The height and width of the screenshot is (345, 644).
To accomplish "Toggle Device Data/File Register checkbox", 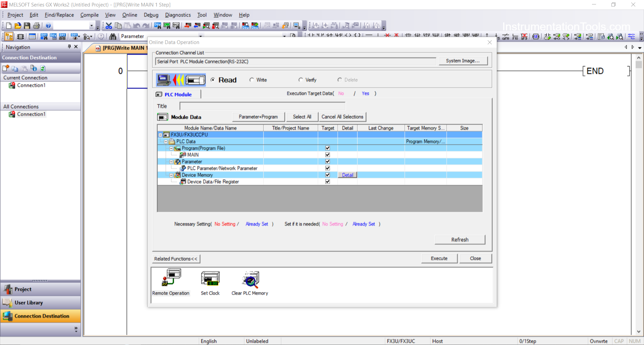I will (x=328, y=182).
